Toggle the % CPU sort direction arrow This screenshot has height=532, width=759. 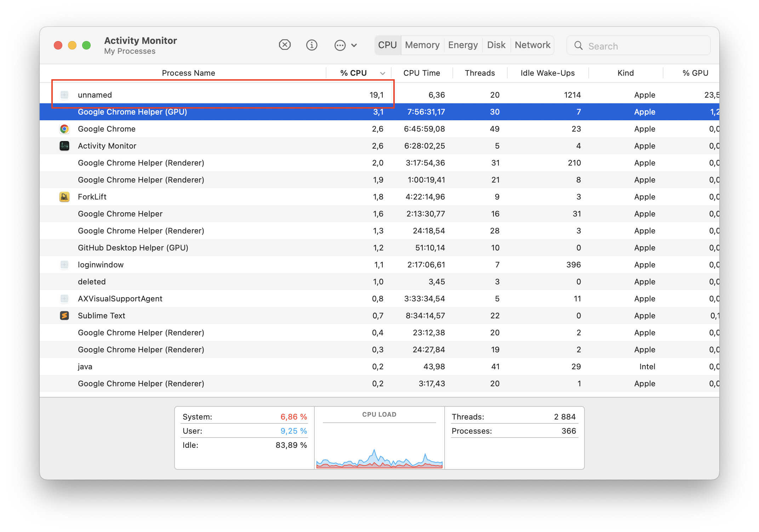pos(382,73)
